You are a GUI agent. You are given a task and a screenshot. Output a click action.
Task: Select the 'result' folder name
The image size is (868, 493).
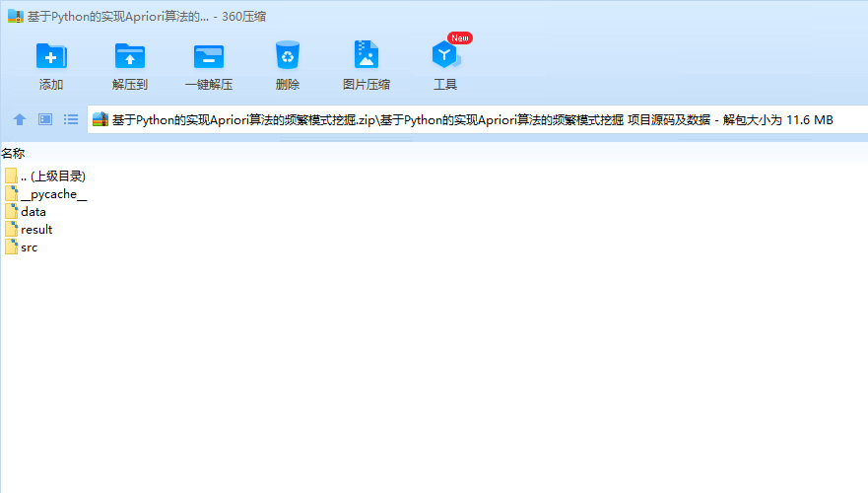[36, 230]
